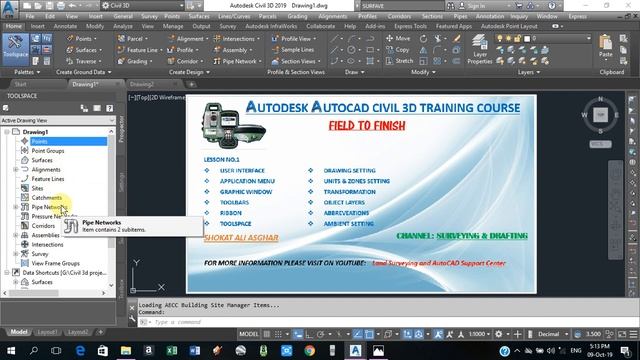Switch to the Start document tab

[20, 84]
